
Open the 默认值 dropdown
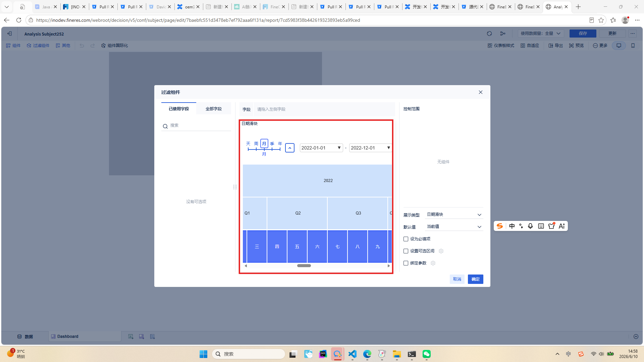(x=454, y=227)
